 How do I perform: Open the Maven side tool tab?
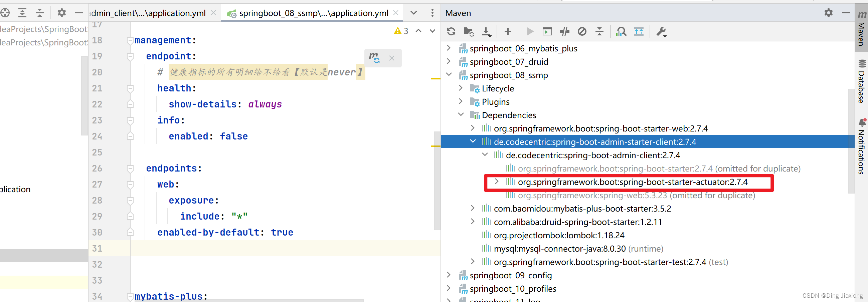click(x=861, y=28)
